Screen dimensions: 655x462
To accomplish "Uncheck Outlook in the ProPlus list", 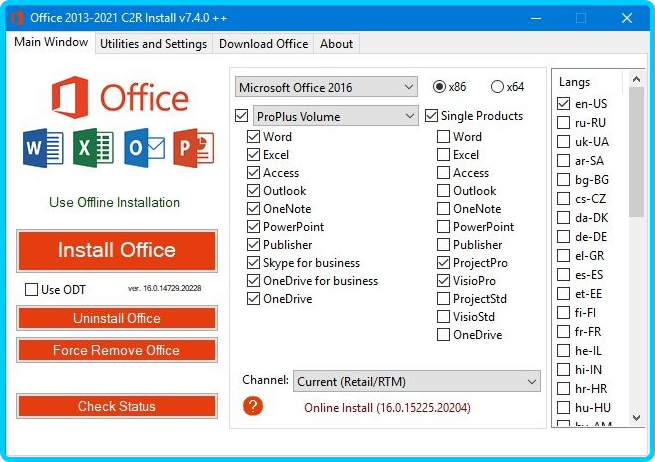I will pos(253,190).
